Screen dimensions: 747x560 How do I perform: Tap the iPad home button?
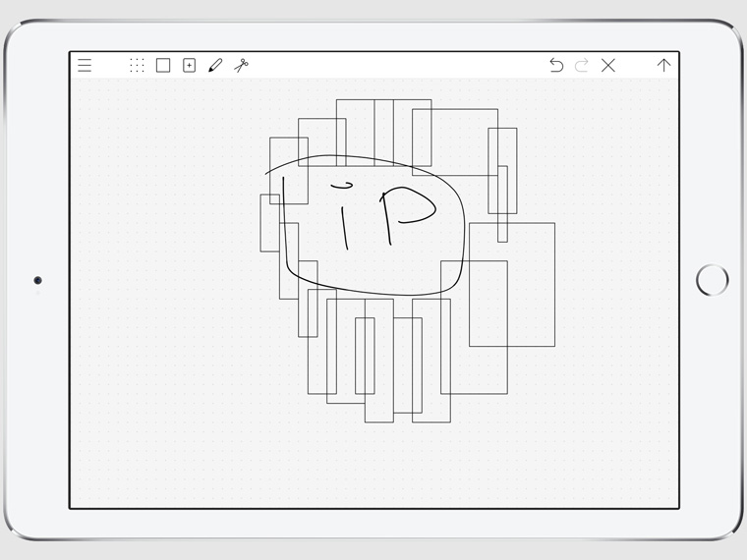click(x=712, y=280)
